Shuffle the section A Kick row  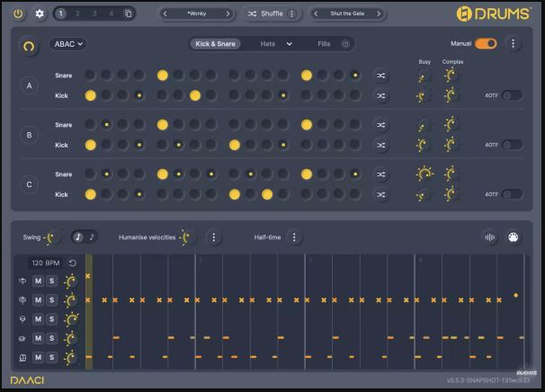(x=380, y=95)
